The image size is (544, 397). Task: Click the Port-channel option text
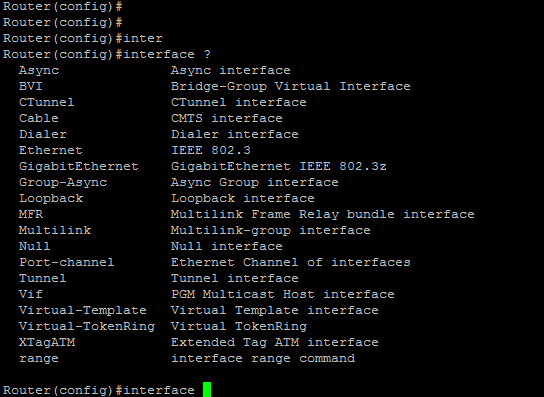(x=67, y=262)
